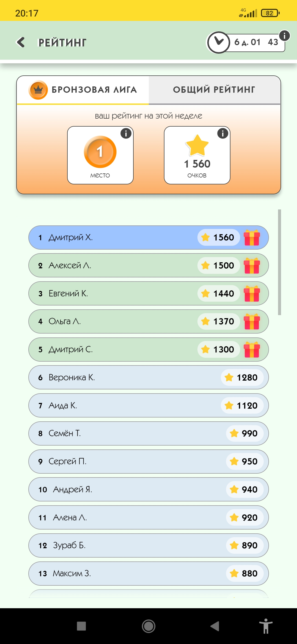297x644 pixels.
Task: Tap the Android home navigation button
Action: [x=148, y=626]
